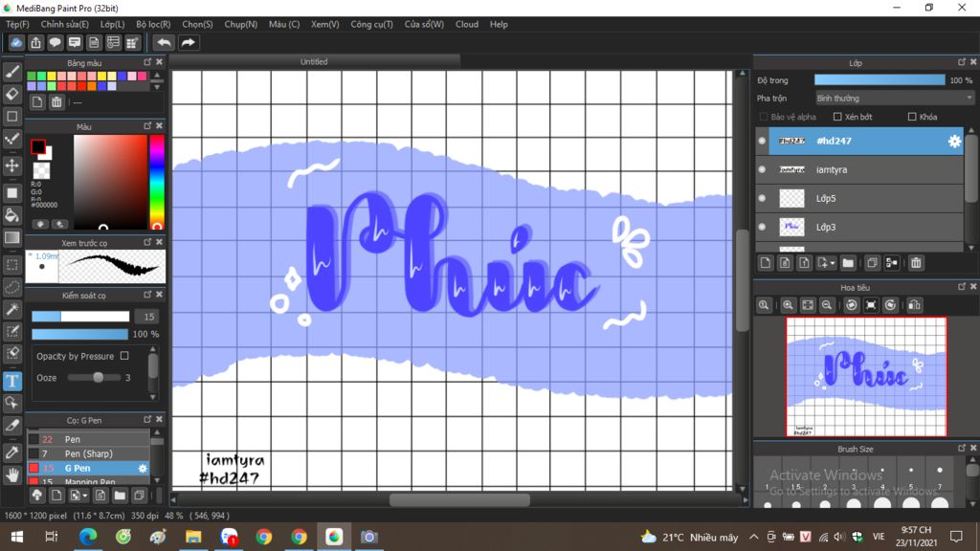Select the Move tool
Image resolution: width=980 pixels, height=551 pixels.
11,165
